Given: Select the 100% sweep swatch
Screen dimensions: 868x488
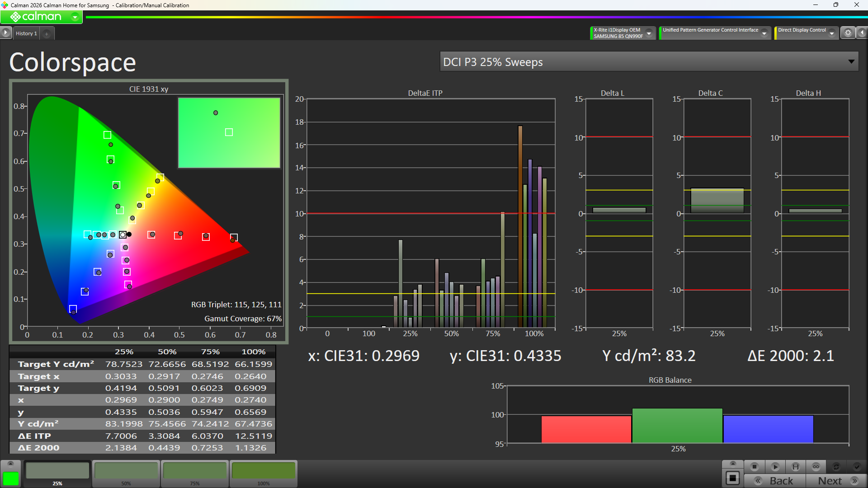Looking at the screenshot, I should pos(264,474).
